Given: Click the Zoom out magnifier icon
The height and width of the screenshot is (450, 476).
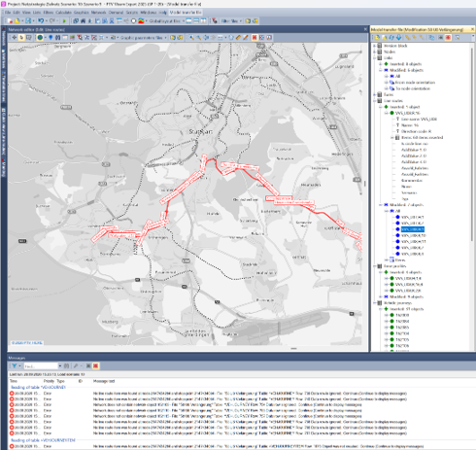Looking at the screenshot, I should click(199, 38).
